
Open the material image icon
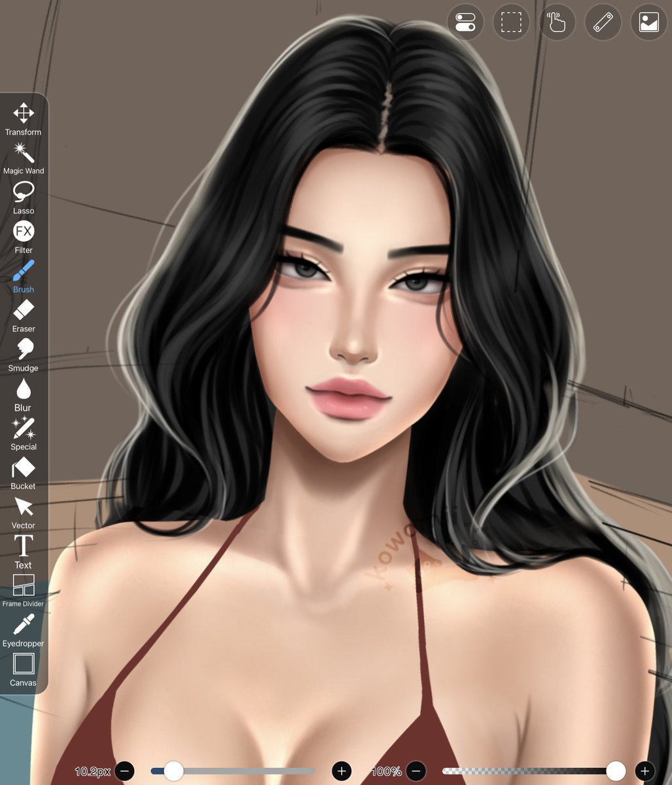pos(648,22)
